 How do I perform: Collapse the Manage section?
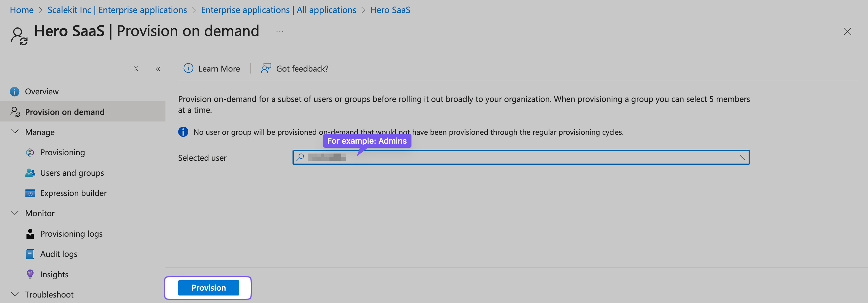coord(15,132)
